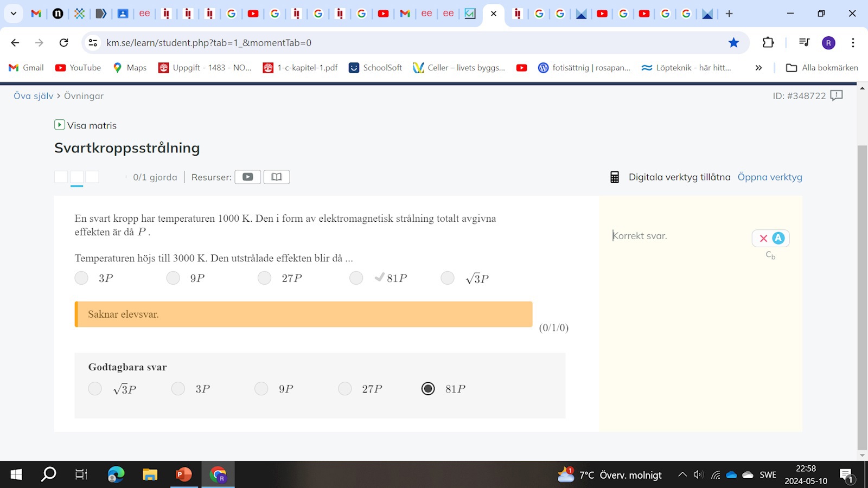Click the report feedback icon beside ID

pos(837,96)
